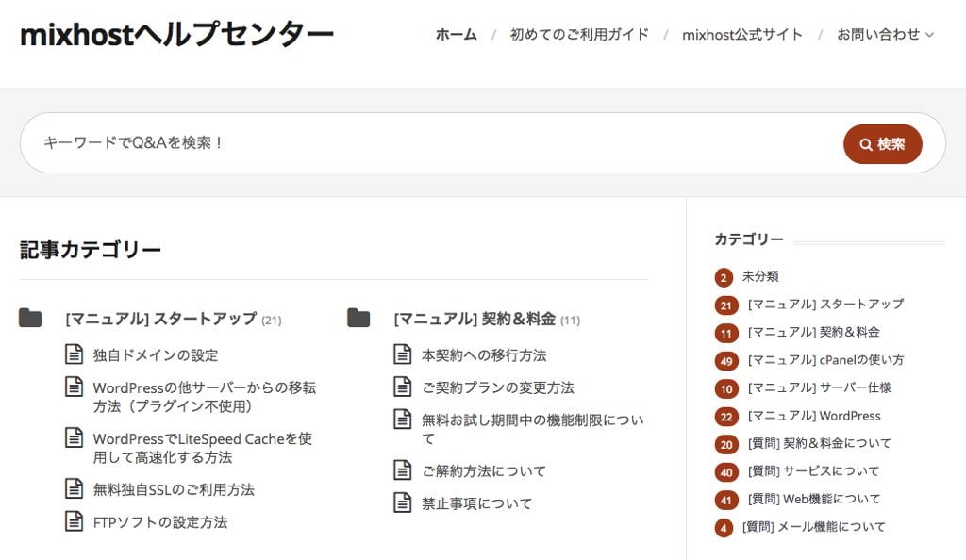Click the count badge 49 beside cPanelの使い方
966x560 pixels.
726,361
